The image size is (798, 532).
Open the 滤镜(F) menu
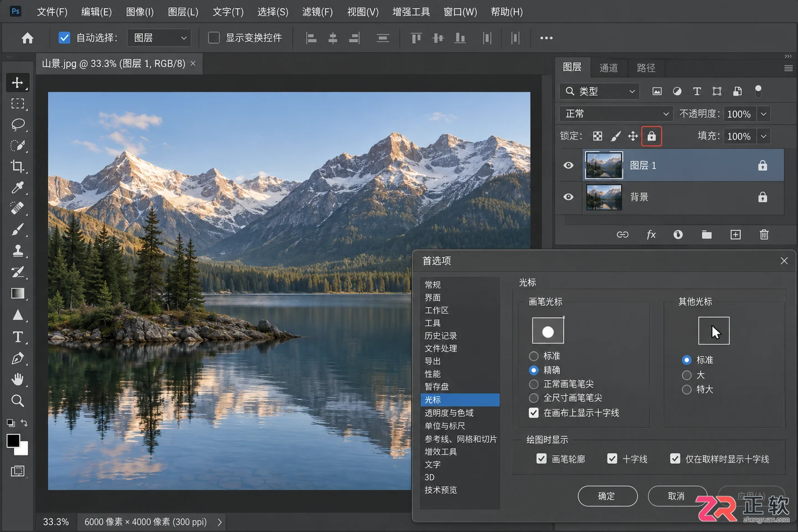click(318, 12)
